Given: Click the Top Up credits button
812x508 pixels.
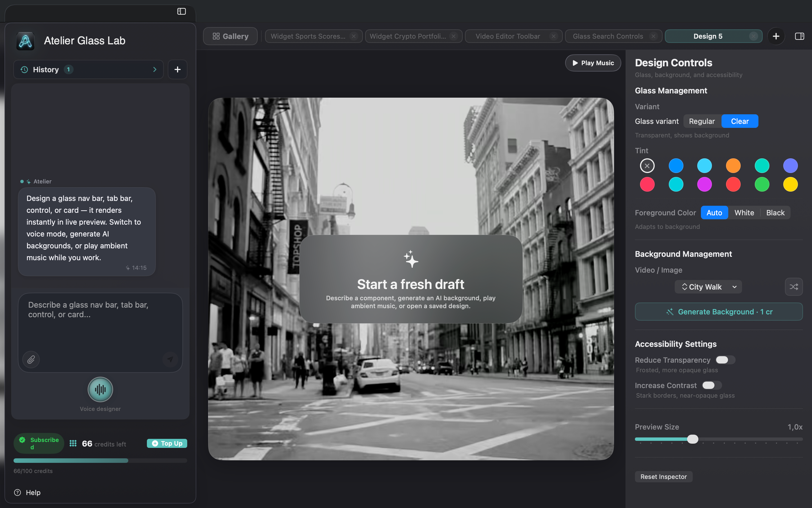Looking at the screenshot, I should click(x=167, y=443).
